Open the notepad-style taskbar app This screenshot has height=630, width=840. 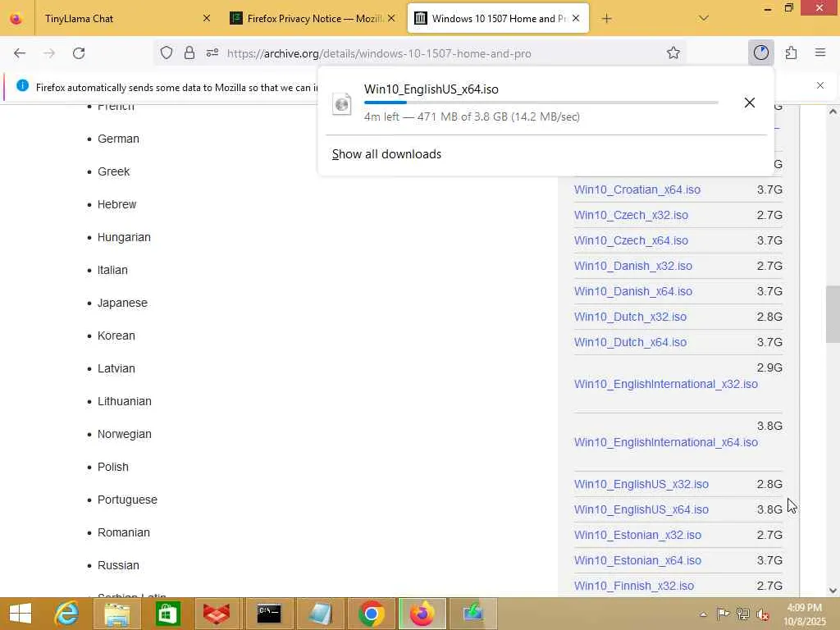click(x=320, y=614)
